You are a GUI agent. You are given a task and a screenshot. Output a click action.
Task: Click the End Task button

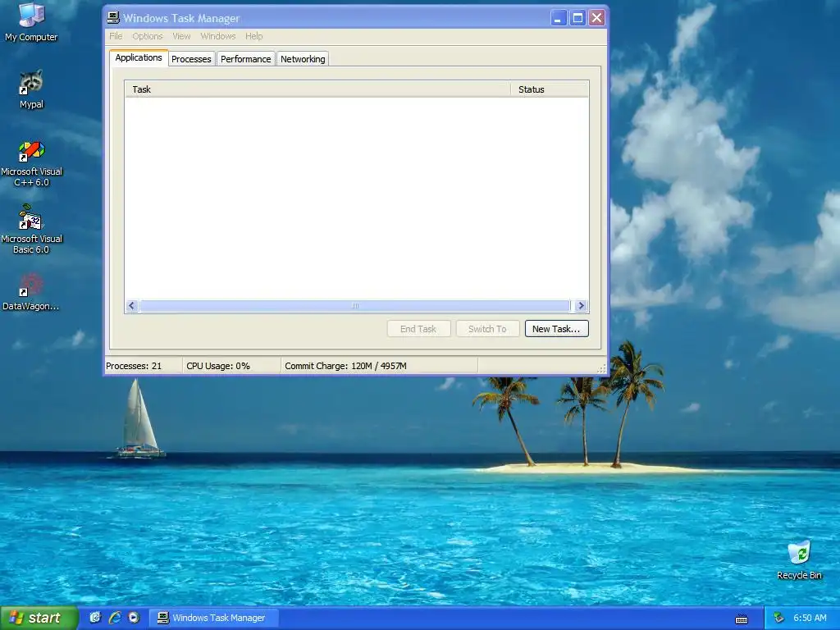click(418, 329)
